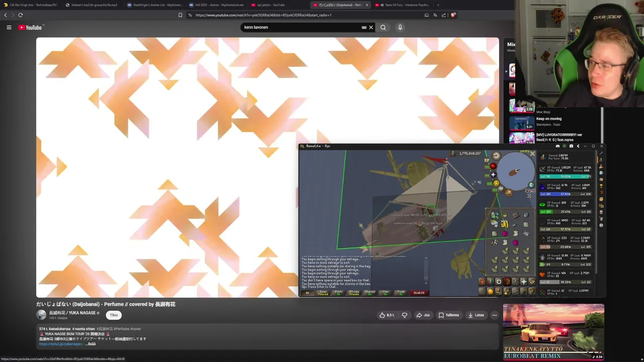Subscribe with the Tilaa button
Viewport: 644px width, 362px height.
[x=114, y=315]
